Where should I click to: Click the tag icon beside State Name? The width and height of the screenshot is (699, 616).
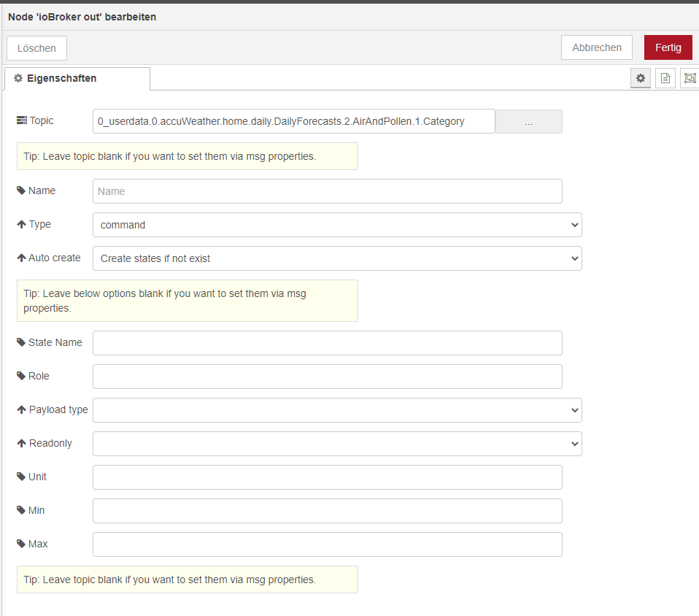pos(21,342)
